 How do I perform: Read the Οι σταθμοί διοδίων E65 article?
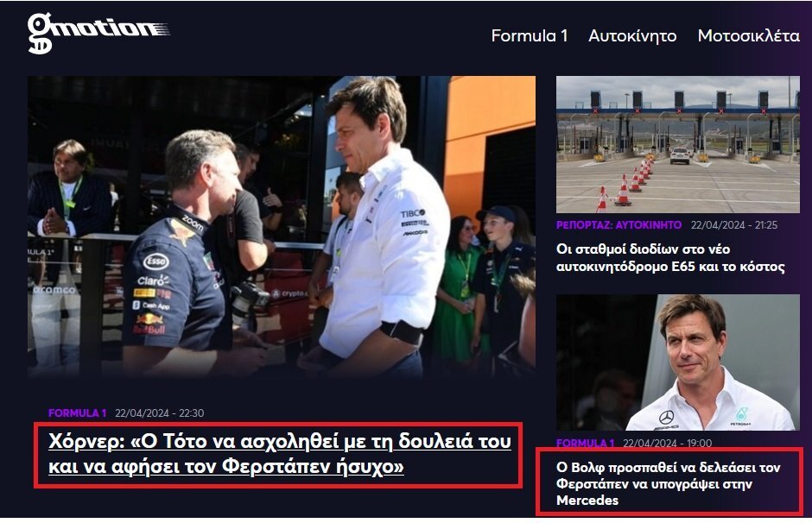(x=670, y=258)
